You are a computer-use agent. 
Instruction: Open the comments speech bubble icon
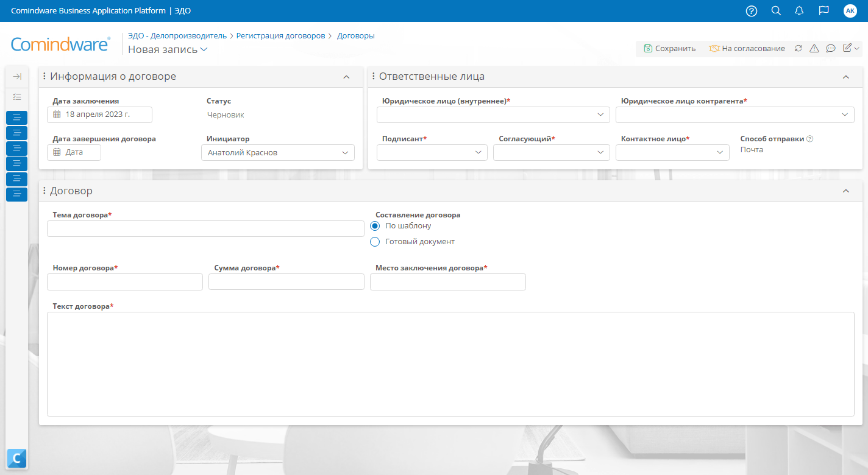click(830, 49)
